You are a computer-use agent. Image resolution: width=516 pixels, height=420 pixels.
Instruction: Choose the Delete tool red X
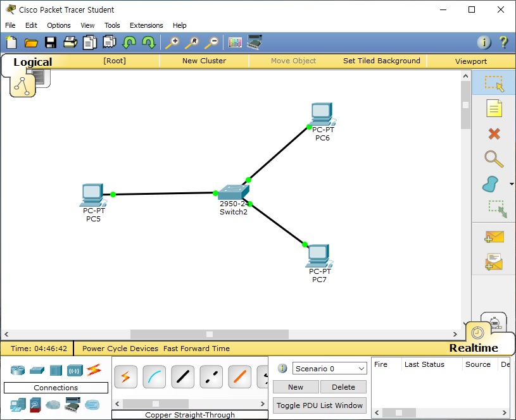coord(494,134)
